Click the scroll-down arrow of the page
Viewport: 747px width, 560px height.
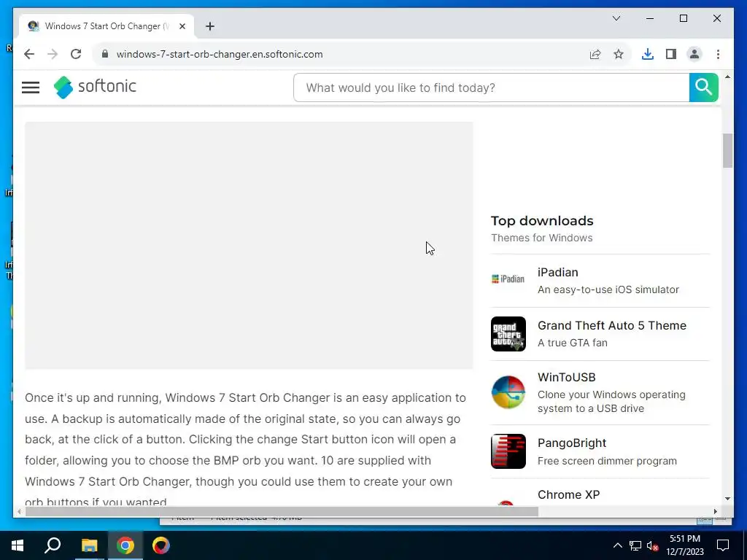(x=727, y=499)
